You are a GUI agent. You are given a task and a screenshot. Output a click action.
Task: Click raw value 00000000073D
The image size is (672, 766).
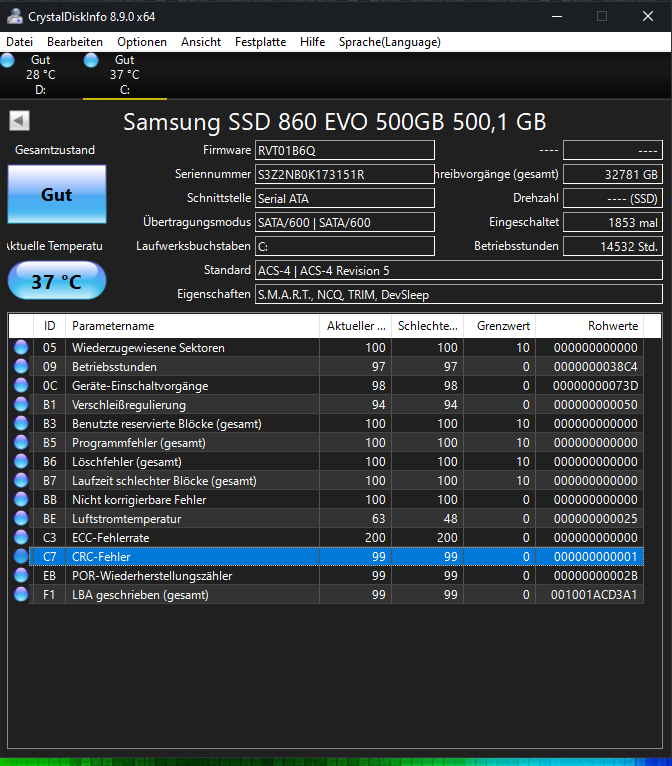[x=595, y=386]
